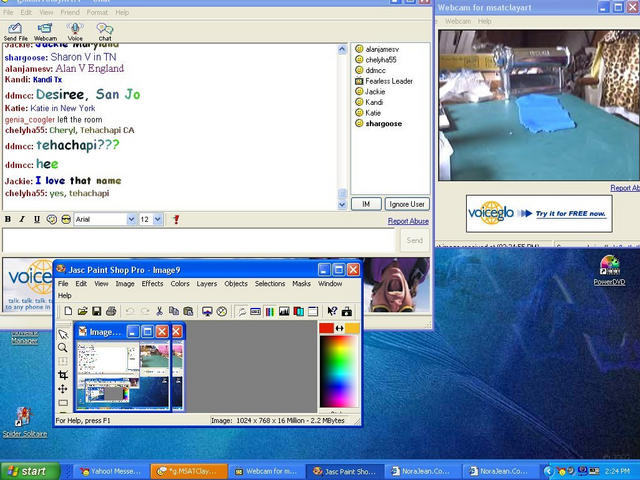The image size is (640, 480).
Task: Toggle italic formatting in the chat composer
Action: (22, 219)
